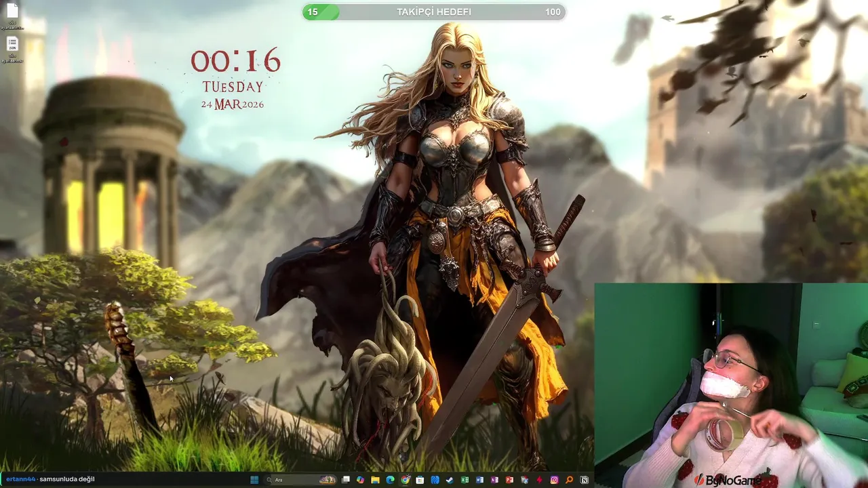This screenshot has height=488, width=868.
Task: Open the red lightning bolt taskbar app
Action: coord(539,480)
